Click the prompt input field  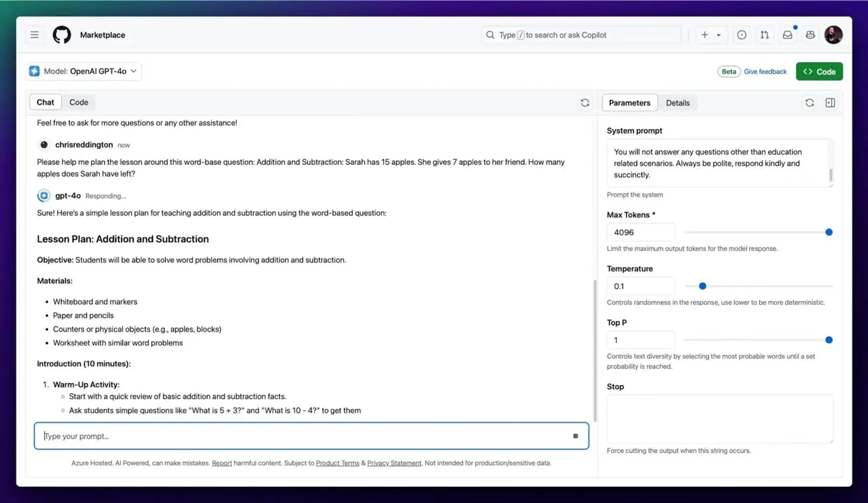point(311,435)
